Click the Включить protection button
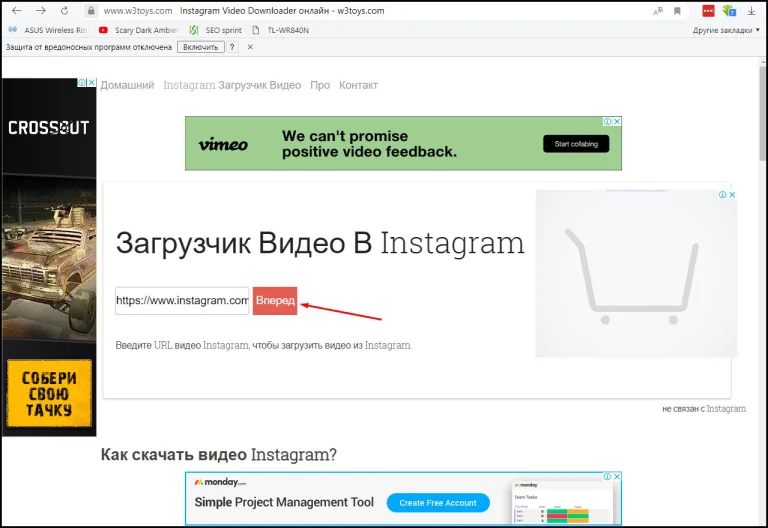The image size is (768, 528). pos(200,47)
